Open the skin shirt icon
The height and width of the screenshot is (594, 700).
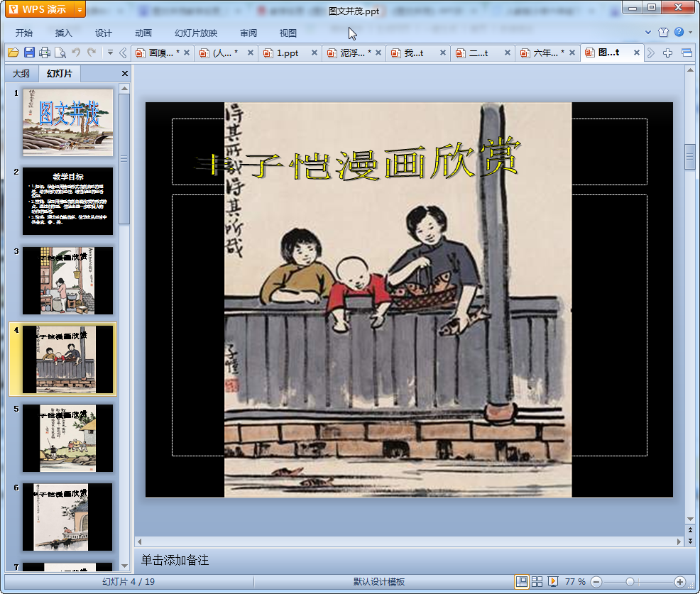tap(663, 32)
